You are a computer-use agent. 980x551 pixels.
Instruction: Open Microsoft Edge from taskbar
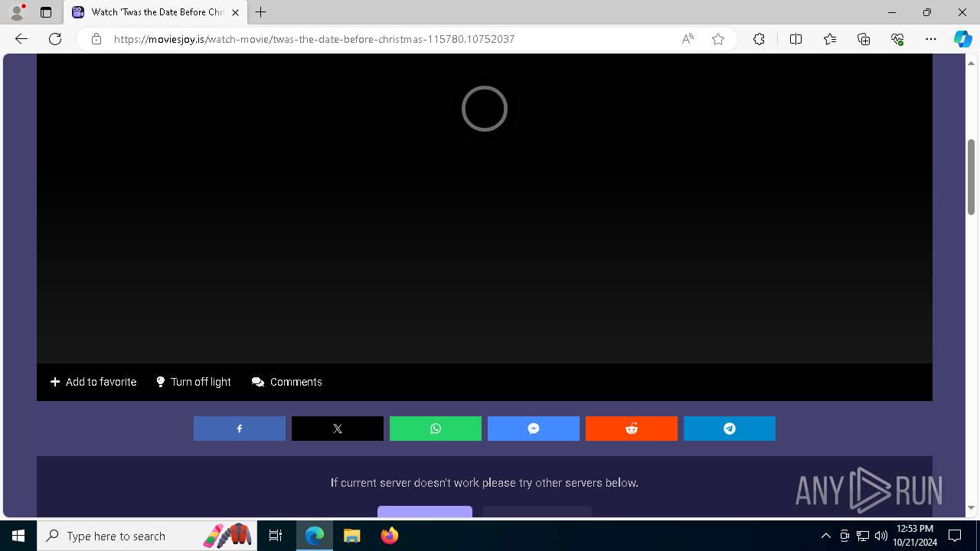pos(315,536)
